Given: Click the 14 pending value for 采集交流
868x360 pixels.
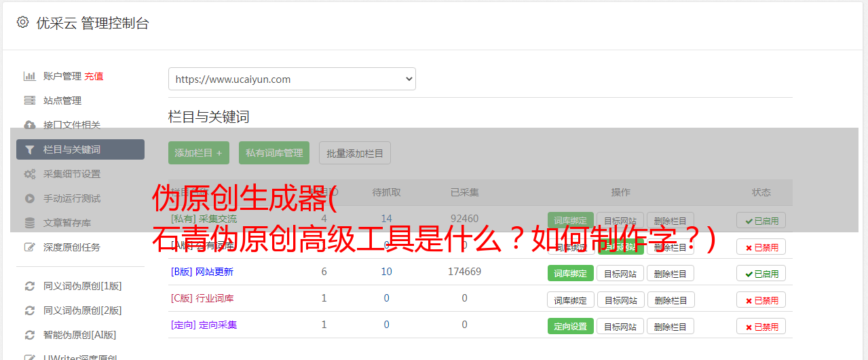Looking at the screenshot, I should [x=386, y=219].
